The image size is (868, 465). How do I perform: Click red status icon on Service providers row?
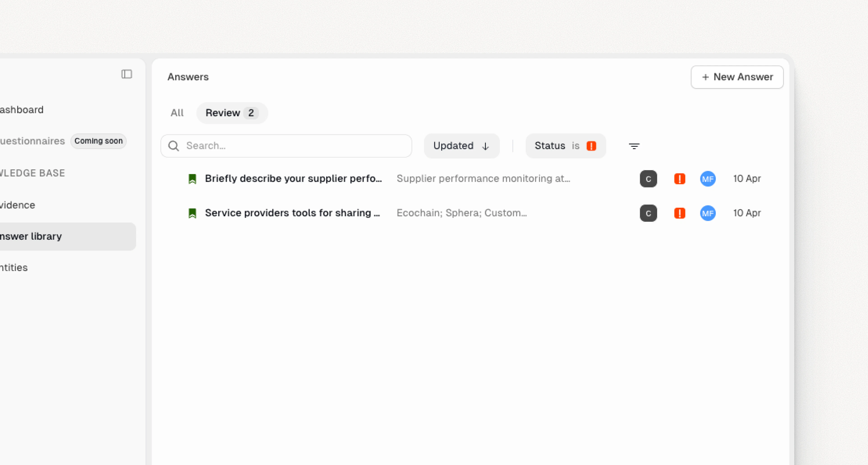pyautogui.click(x=679, y=213)
